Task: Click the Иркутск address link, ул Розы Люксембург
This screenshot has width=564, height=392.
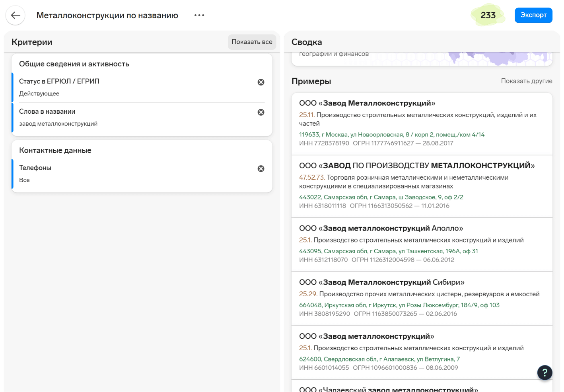Action: click(399, 305)
